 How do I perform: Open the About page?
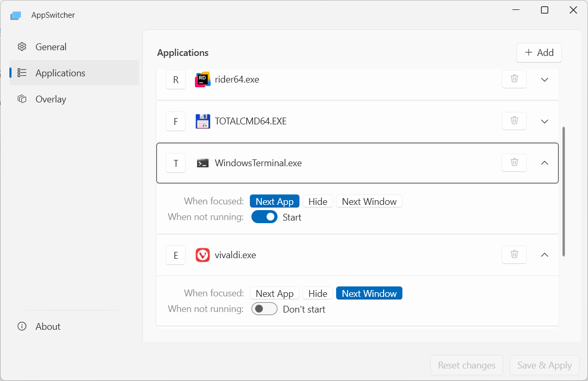pyautogui.click(x=48, y=326)
